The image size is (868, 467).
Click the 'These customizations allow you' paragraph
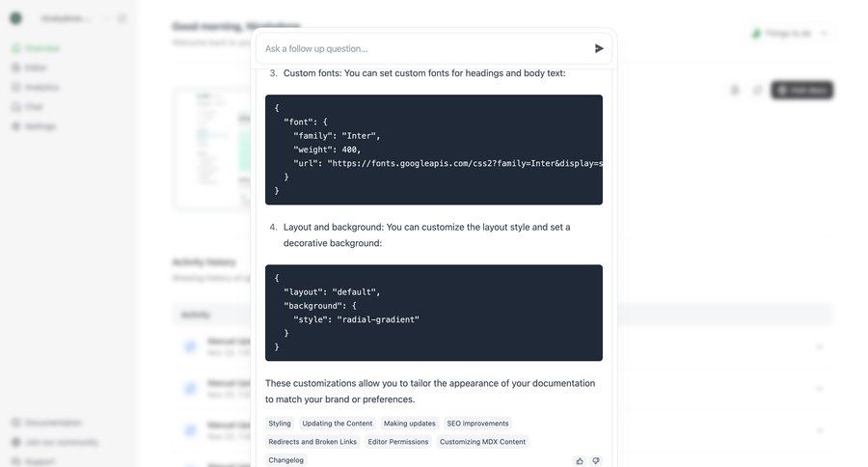click(x=430, y=391)
